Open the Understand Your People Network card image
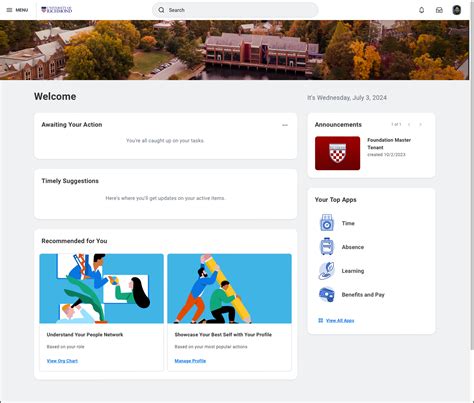The width and height of the screenshot is (474, 403). pyautogui.click(x=101, y=289)
